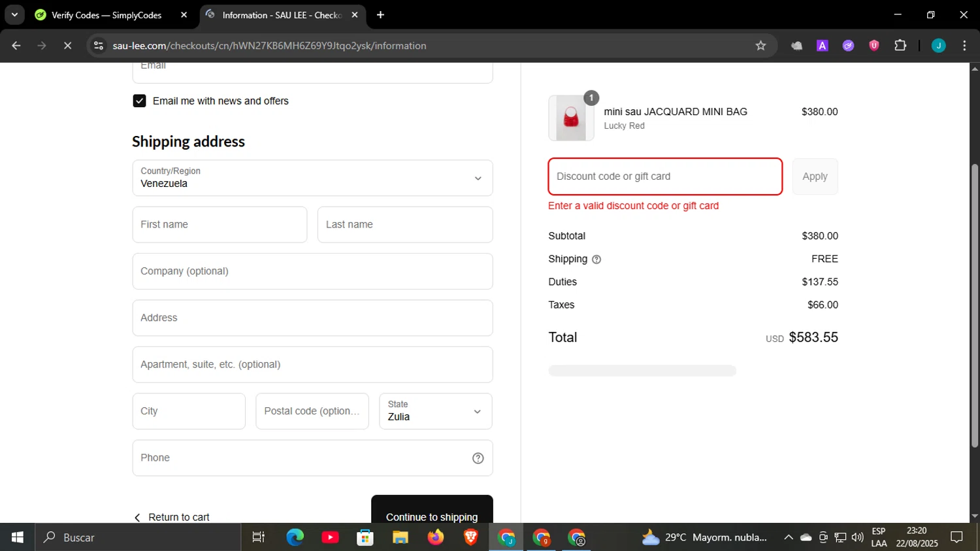
Task: Click the Last name input field
Action: pos(405,225)
